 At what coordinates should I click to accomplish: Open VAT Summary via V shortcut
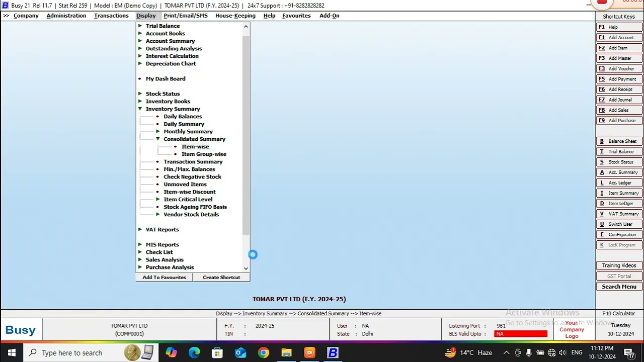619,214
